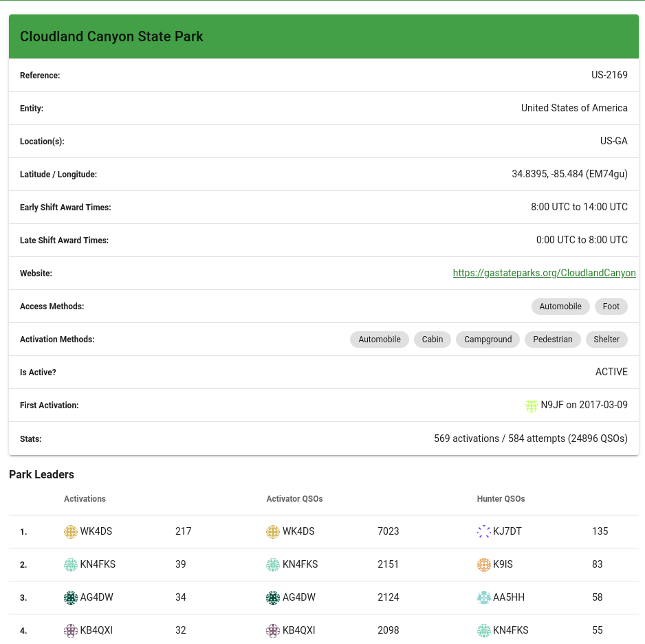The image size is (645, 644).
Task: Select the Campground activation method chip
Action: [x=488, y=340]
